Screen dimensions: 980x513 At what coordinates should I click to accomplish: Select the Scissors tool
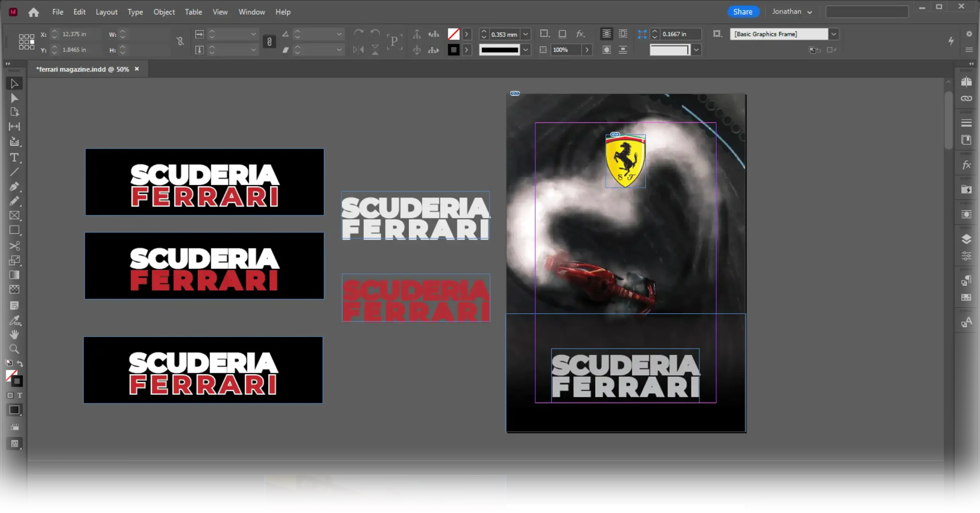(14, 246)
